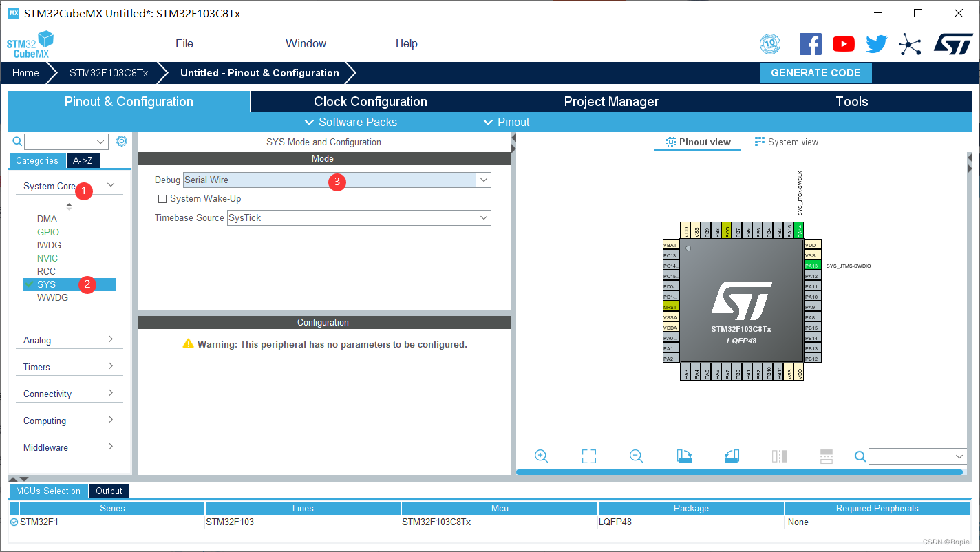
Task: Click the best fit icon in pinout view
Action: (x=588, y=456)
